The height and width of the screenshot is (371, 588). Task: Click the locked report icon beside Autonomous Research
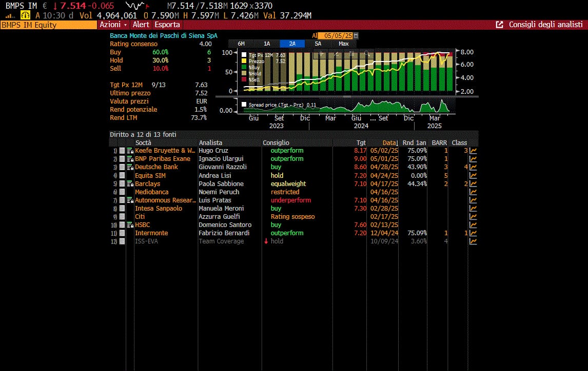[x=130, y=200]
